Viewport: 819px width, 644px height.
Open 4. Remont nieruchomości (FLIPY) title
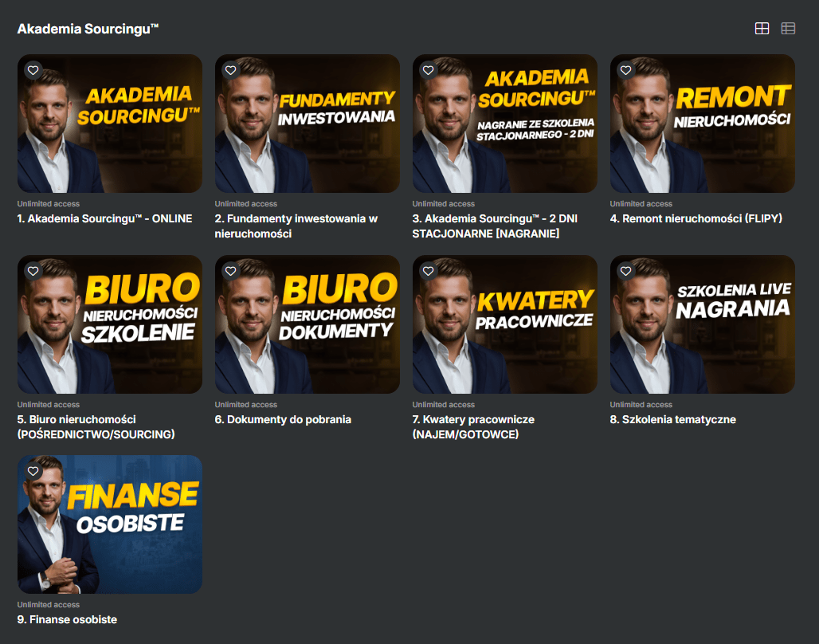[696, 218]
